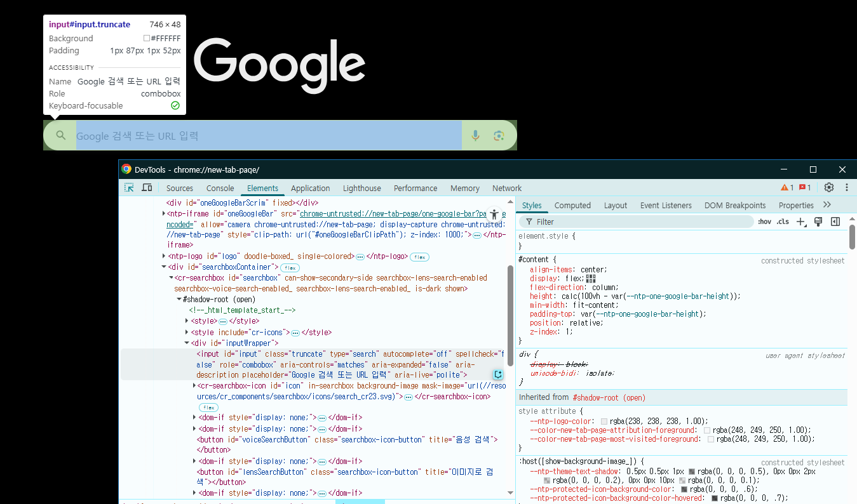This screenshot has height=504, width=857.
Task: Toggle the device toolbar icon
Action: pos(147,188)
